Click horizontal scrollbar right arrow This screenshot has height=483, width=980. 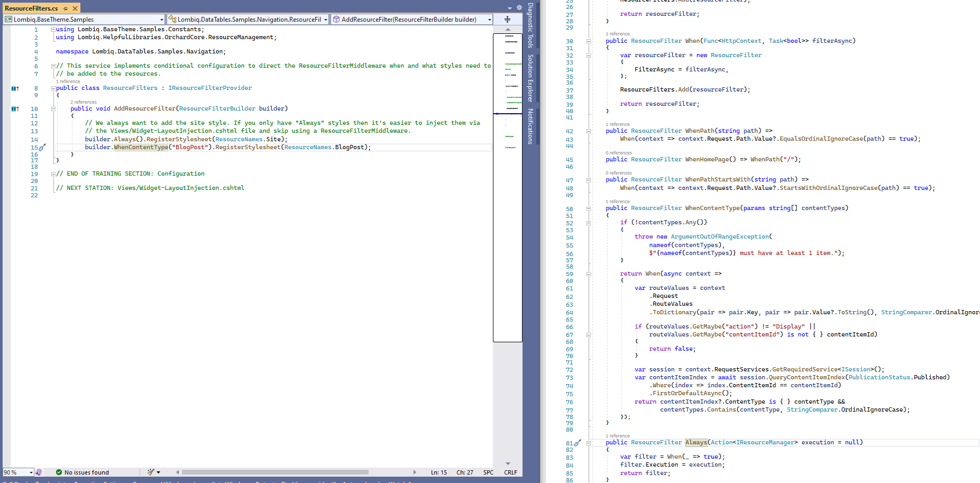[415, 472]
